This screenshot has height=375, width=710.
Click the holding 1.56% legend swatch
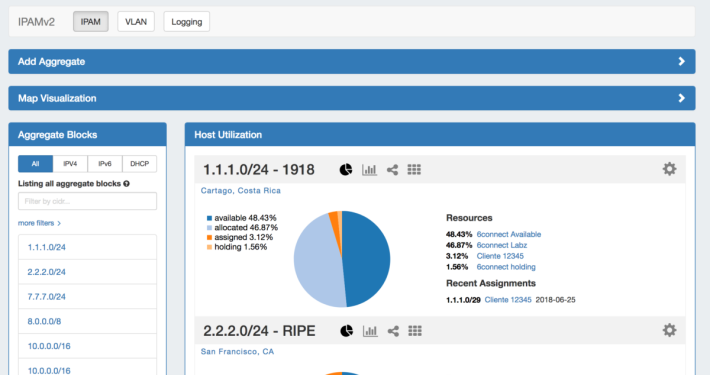209,247
